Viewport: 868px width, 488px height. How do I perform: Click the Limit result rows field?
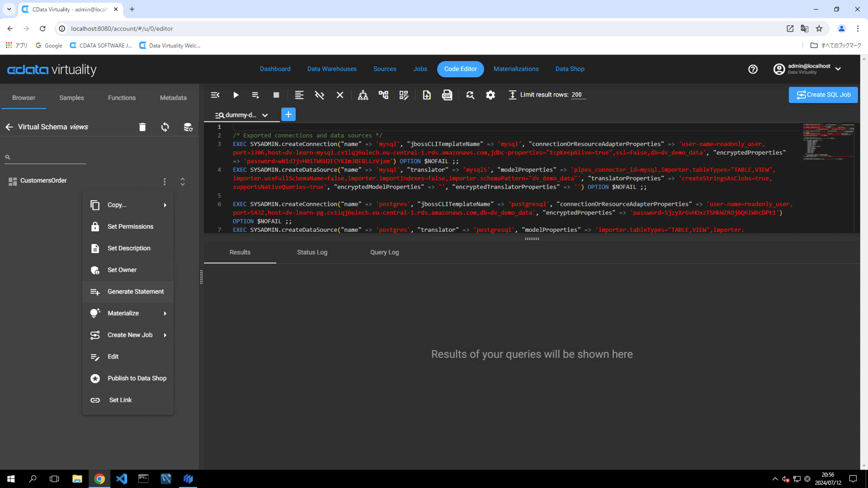pos(578,95)
